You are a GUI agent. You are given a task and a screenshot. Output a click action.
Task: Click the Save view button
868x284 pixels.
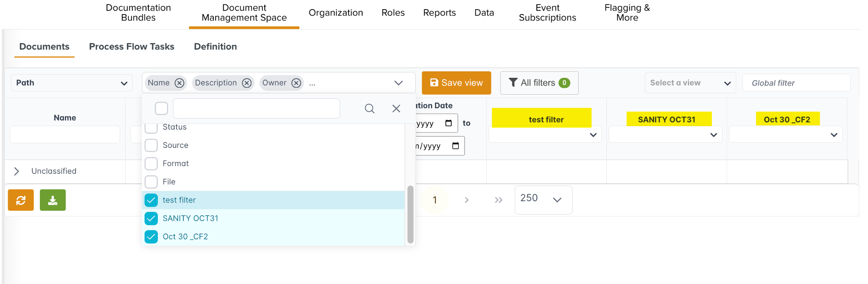[x=456, y=83]
